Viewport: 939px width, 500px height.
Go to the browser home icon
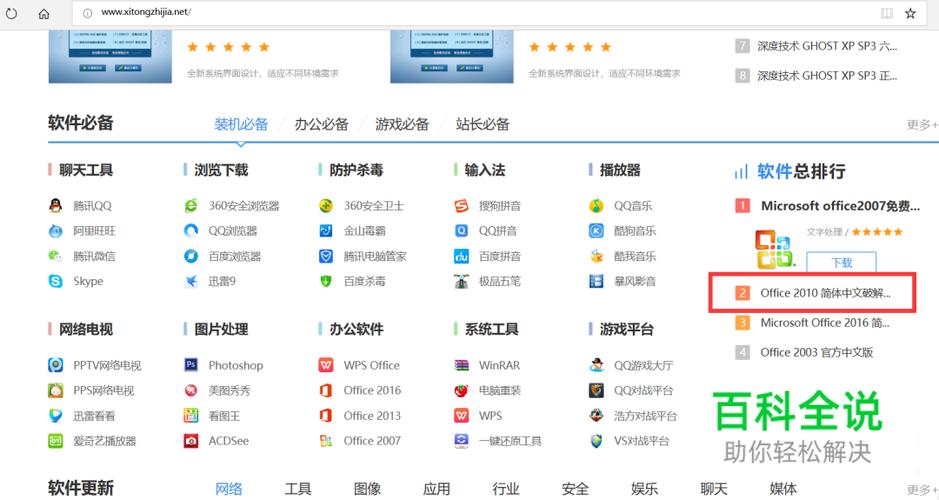point(44,13)
